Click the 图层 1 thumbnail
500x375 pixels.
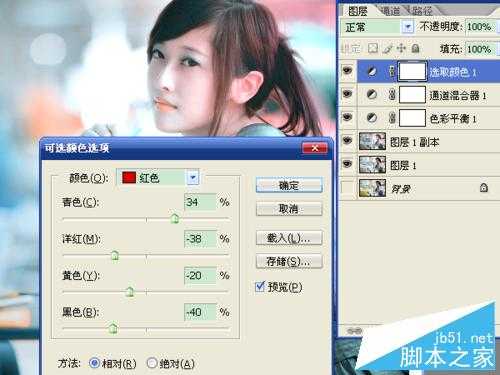(372, 164)
